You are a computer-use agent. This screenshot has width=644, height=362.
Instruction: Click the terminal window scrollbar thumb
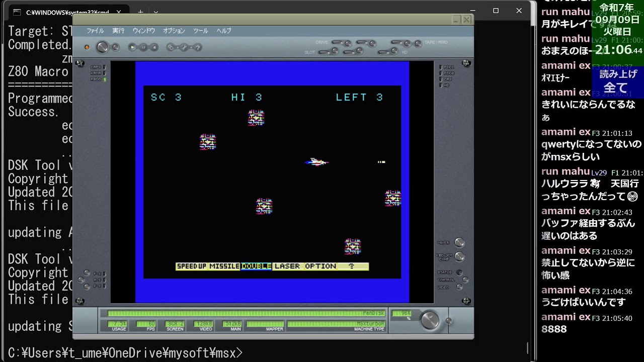[527, 347]
